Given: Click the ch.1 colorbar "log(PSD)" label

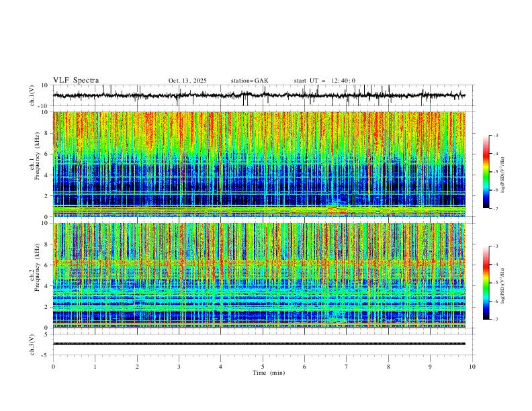Looking at the screenshot, I should click(x=502, y=175).
